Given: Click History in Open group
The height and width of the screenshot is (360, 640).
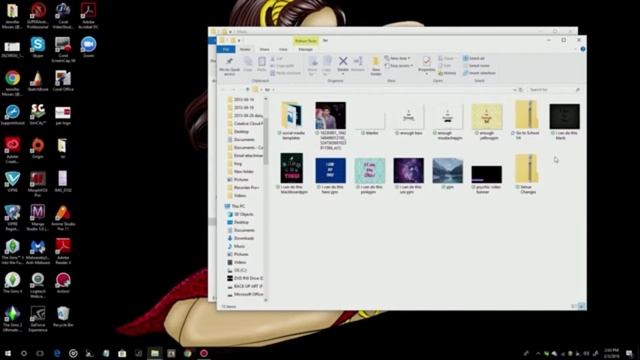Looking at the screenshot, I should [447, 73].
